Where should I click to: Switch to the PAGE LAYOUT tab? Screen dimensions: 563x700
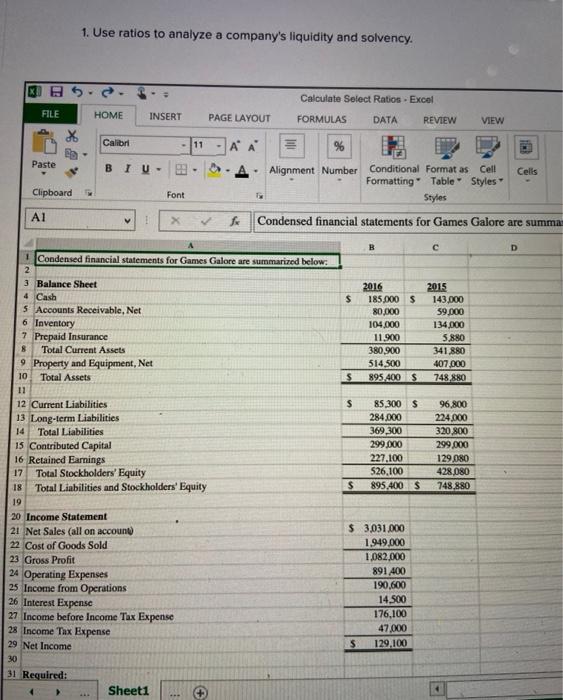tap(239, 118)
